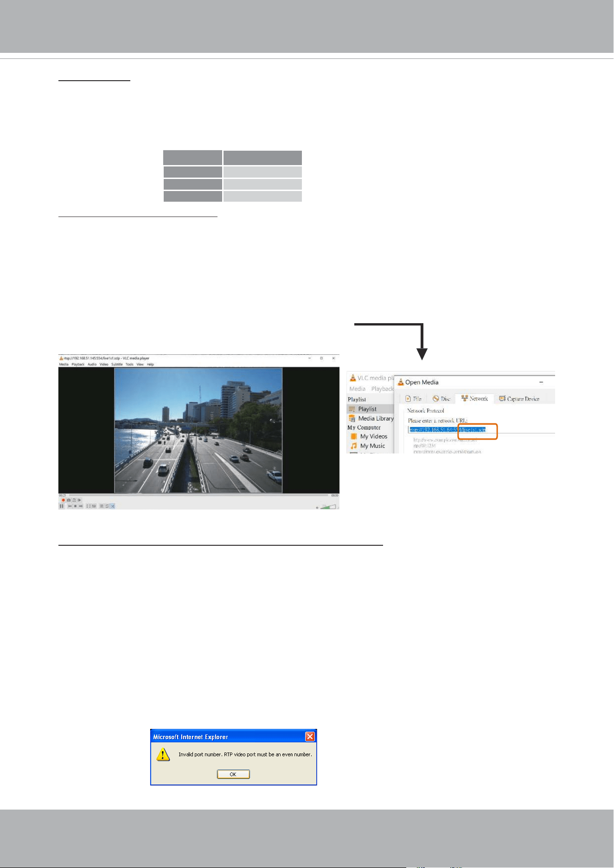This screenshot has height=868, width=614.
Task: Pause playback in VLC media player
Action: pyautogui.click(x=61, y=506)
